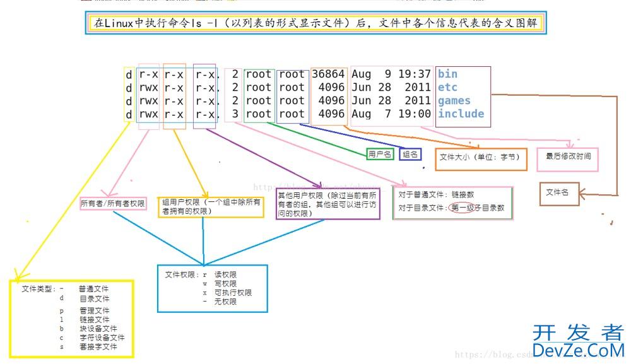Click the "第一级子目录数" text

[477, 208]
